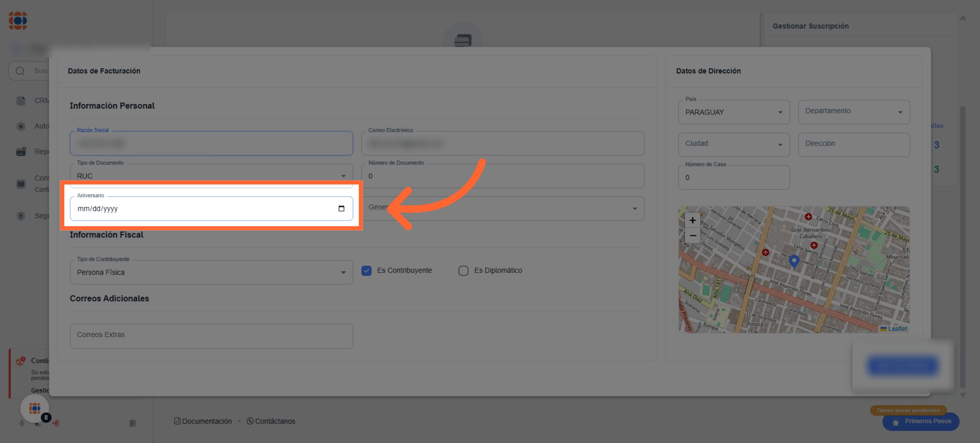Click the Correos Extras input field

[211, 336]
